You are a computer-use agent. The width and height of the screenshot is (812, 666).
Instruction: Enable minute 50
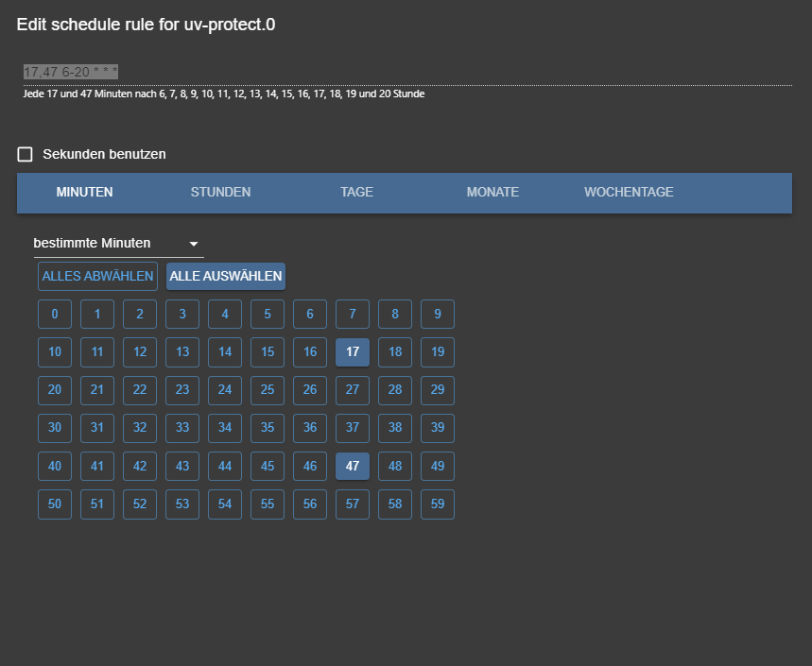pos(55,504)
